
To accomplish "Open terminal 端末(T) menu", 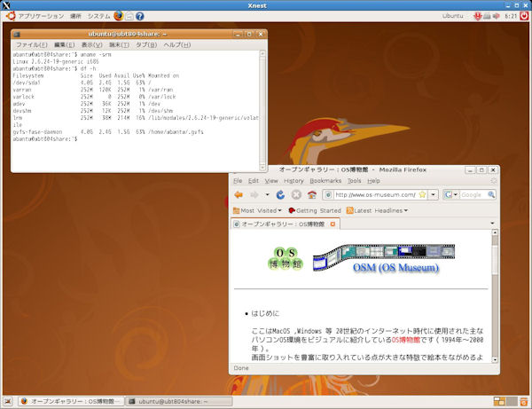I will tap(119, 44).
